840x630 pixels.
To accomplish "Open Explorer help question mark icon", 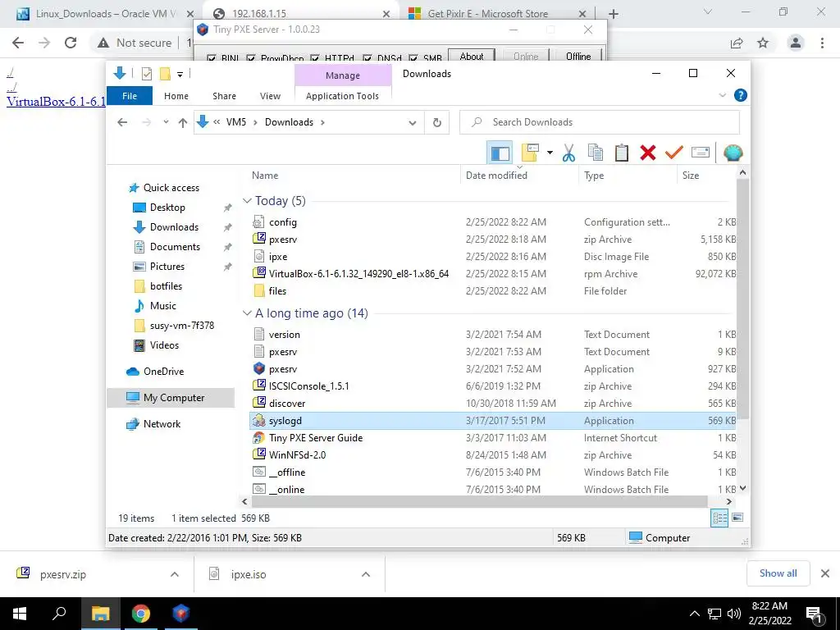I will click(x=741, y=95).
